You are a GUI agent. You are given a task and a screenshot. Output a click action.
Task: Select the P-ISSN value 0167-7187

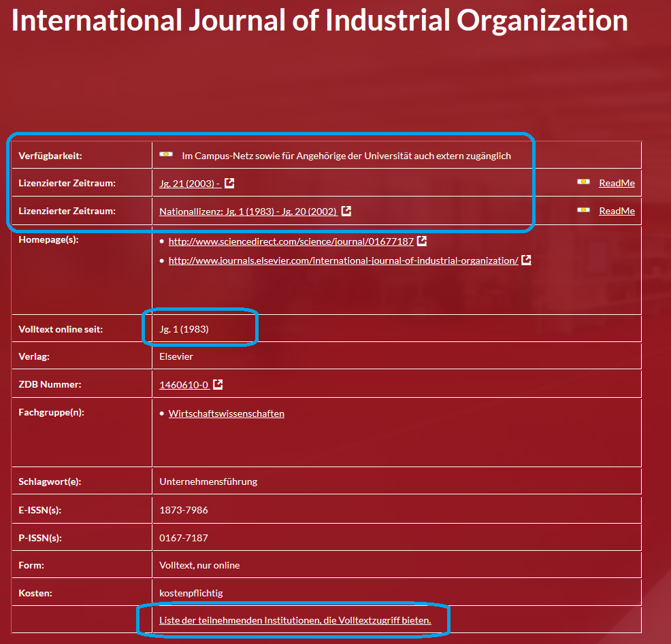[184, 538]
